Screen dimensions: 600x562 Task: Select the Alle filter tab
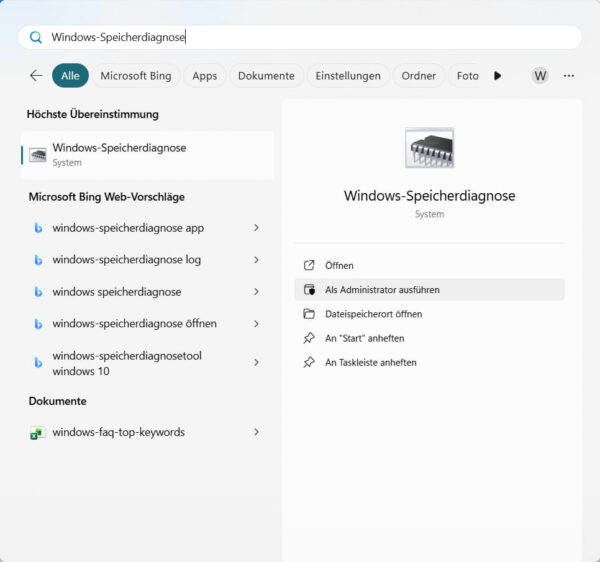click(70, 75)
